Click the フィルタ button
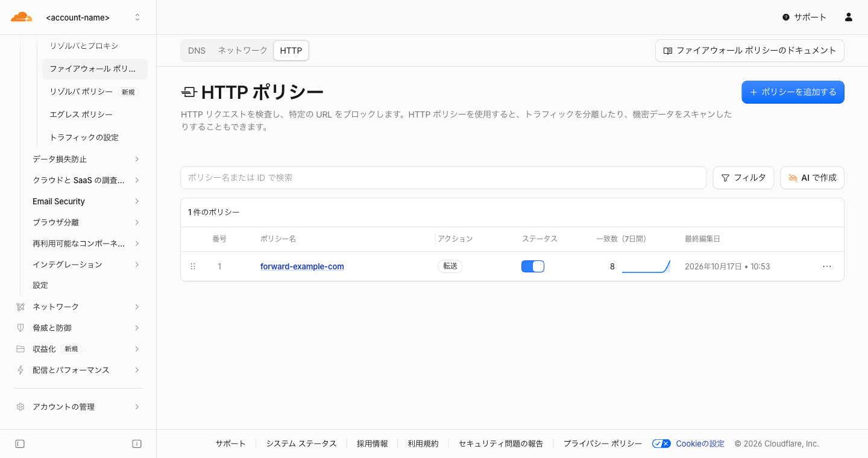 [x=743, y=178]
